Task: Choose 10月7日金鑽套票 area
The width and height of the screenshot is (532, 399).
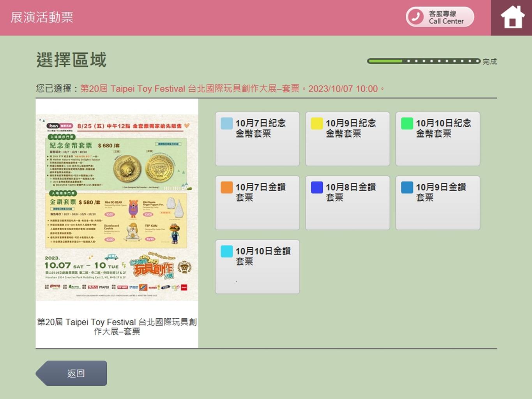Action: point(257,203)
